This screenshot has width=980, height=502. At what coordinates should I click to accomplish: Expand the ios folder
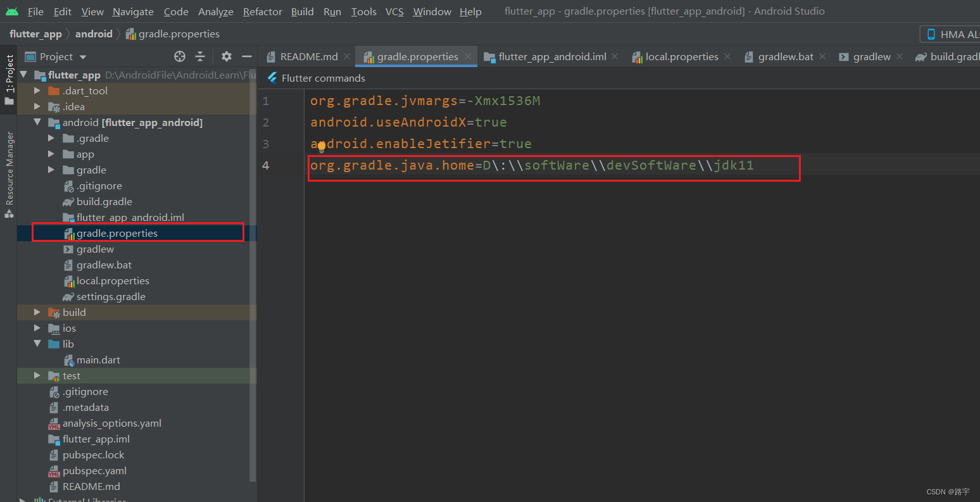click(37, 328)
